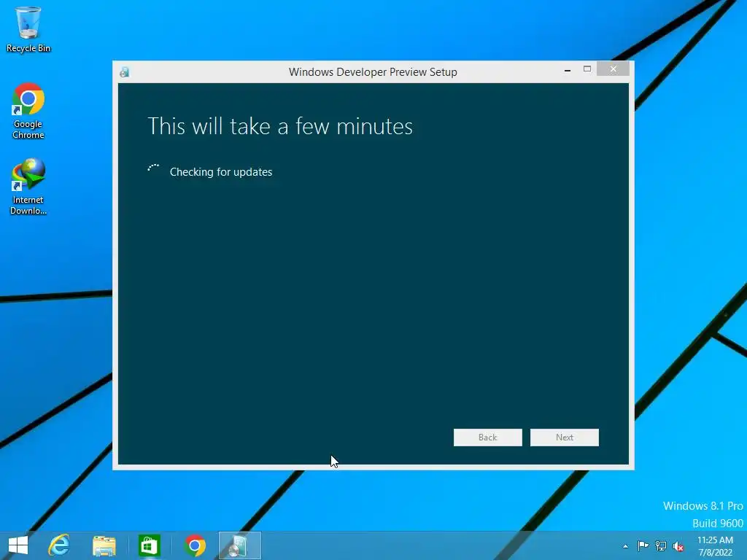Launch Chrome from the taskbar
The image size is (747, 560).
(x=195, y=545)
